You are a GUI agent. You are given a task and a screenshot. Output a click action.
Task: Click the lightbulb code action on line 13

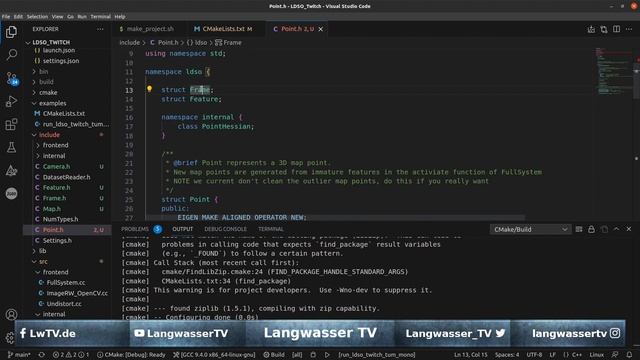149,89
